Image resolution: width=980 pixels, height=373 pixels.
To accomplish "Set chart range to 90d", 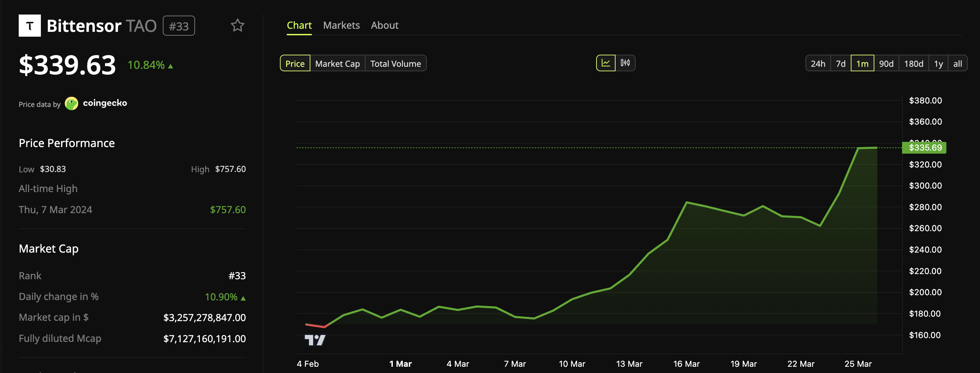I will [886, 63].
